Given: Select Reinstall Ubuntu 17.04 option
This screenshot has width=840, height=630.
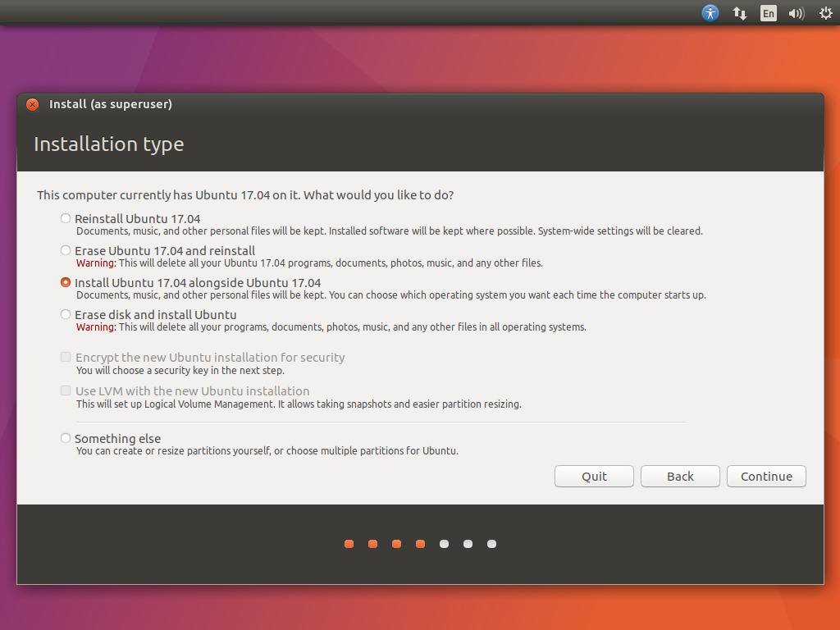Looking at the screenshot, I should (x=66, y=219).
